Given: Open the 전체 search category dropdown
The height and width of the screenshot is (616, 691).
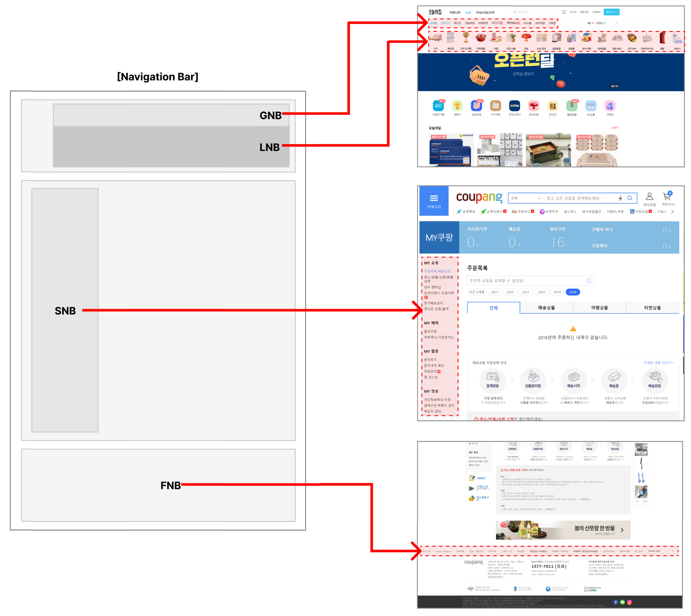Looking at the screenshot, I should 526,198.
